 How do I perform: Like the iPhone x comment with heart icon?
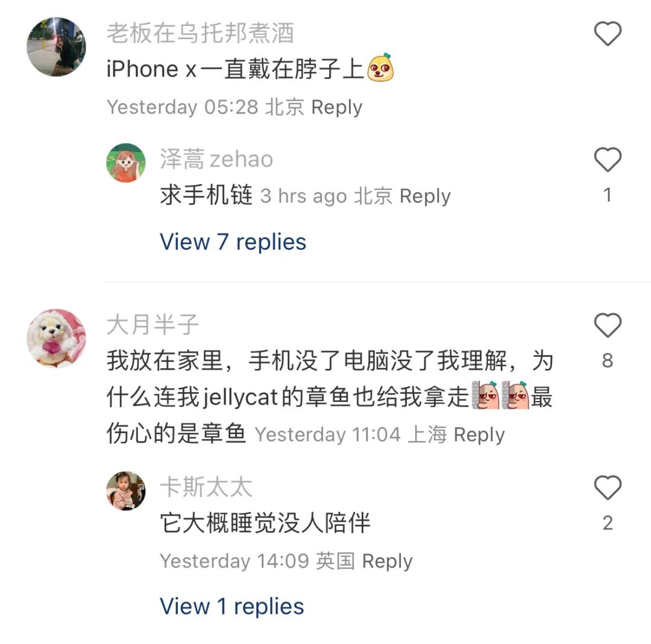pos(608,33)
